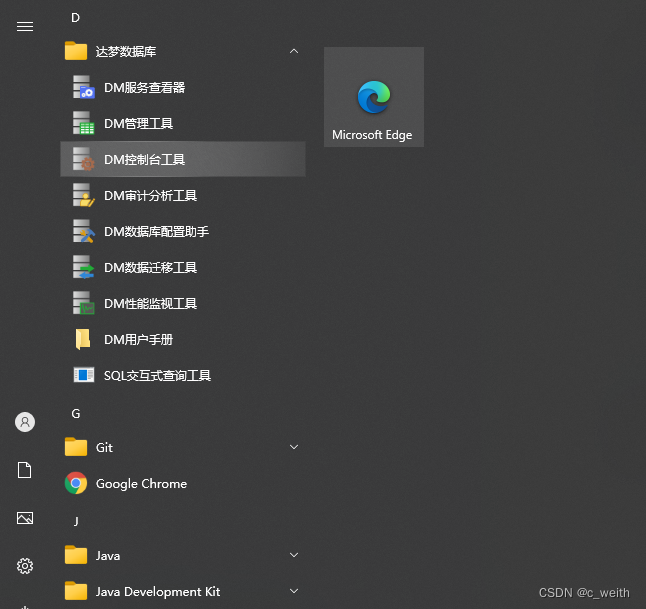The image size is (646, 609).
Task: Click the DM数据库配置助手 icon
Action: tap(84, 231)
